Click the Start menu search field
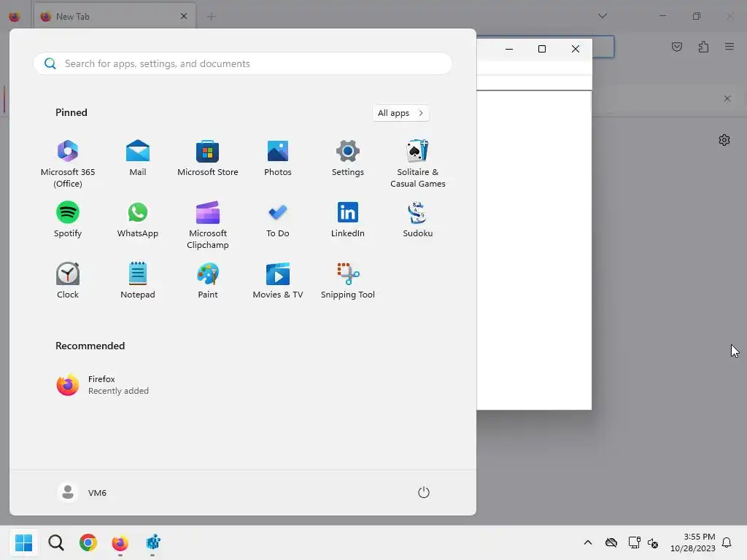Image resolution: width=747 pixels, height=560 pixels. pos(243,63)
